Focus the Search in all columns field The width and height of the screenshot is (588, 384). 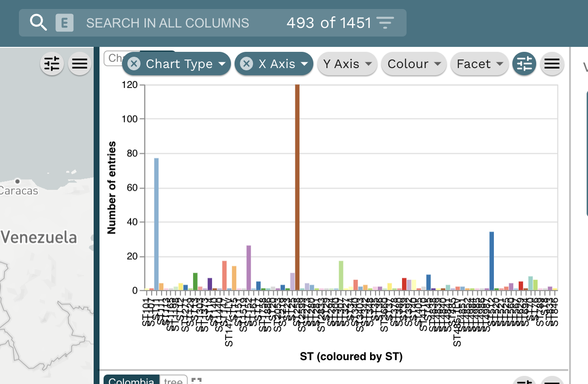167,23
